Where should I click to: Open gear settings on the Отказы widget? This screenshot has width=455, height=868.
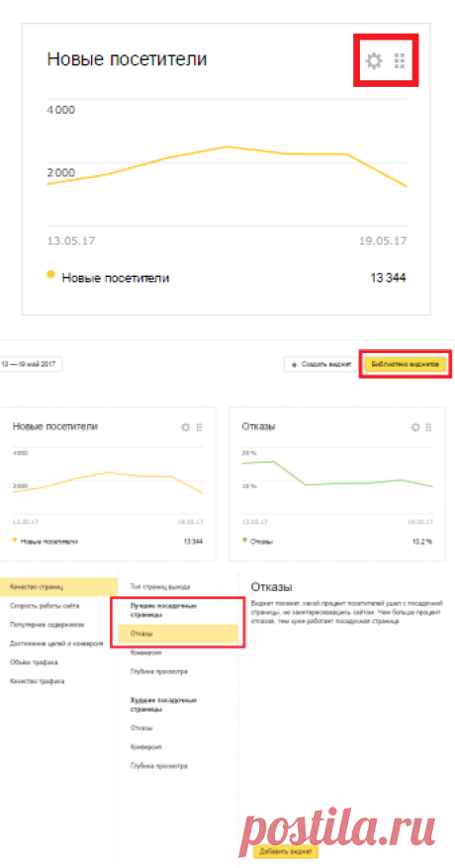(415, 427)
